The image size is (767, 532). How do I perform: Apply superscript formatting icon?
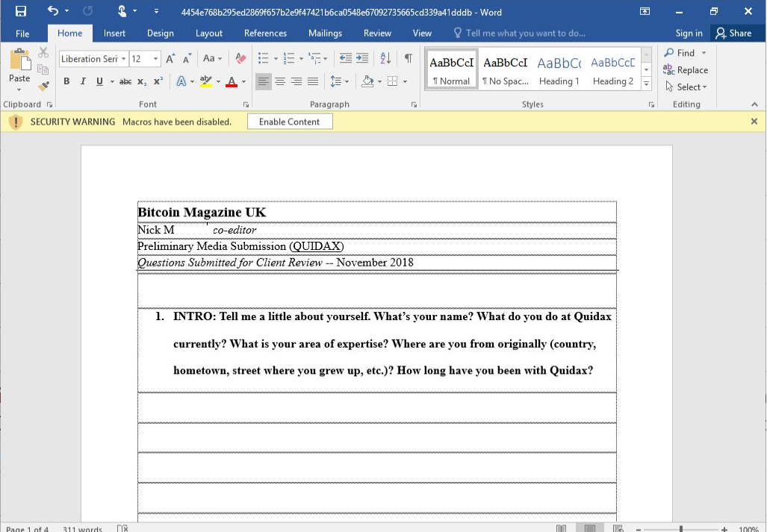coord(158,81)
